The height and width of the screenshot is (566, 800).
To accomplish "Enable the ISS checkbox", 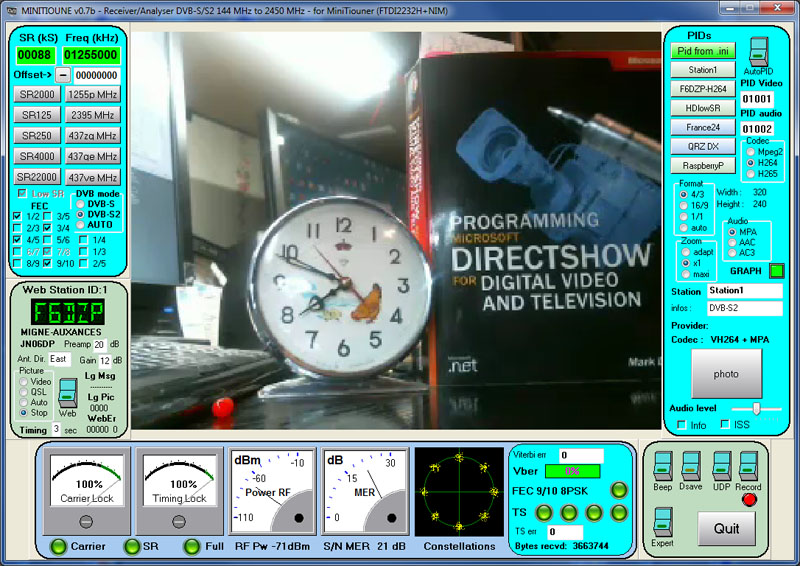I will [x=725, y=424].
